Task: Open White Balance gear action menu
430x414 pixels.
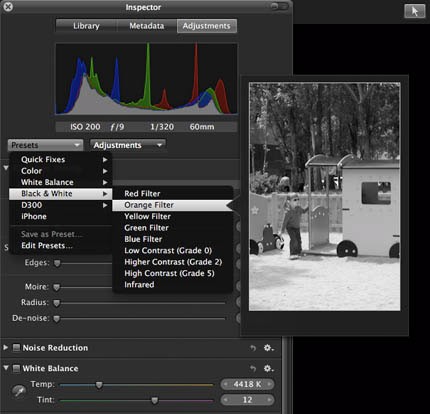Action: pyautogui.click(x=268, y=368)
